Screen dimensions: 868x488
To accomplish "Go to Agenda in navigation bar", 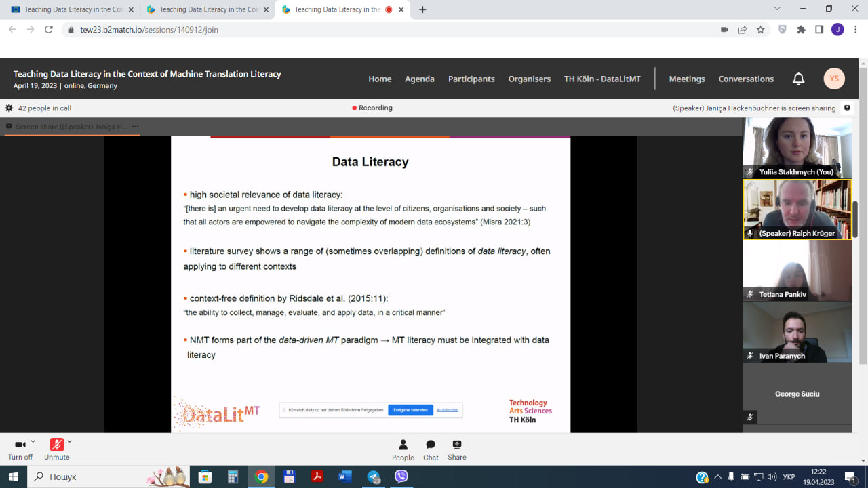I will (419, 79).
